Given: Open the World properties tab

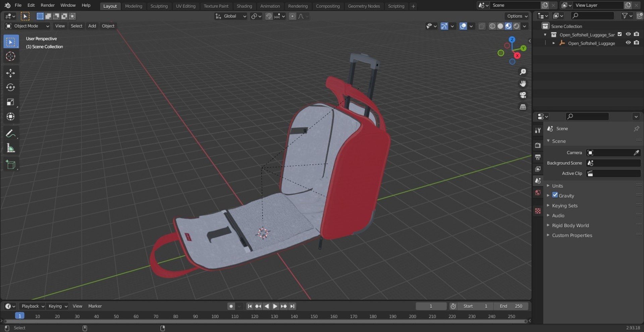Looking at the screenshot, I should (538, 193).
